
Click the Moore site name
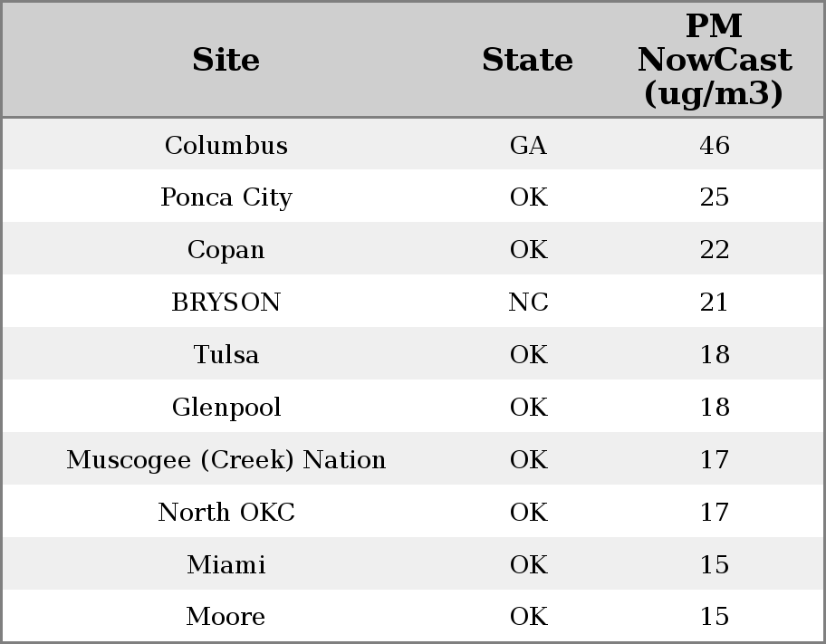[x=226, y=617]
